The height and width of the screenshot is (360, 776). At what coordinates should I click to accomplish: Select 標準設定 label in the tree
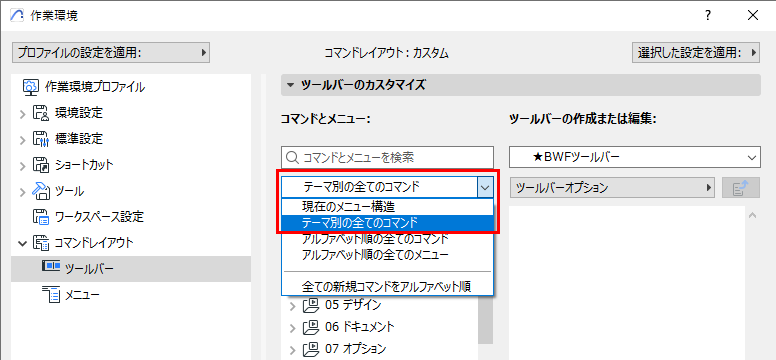(79, 139)
